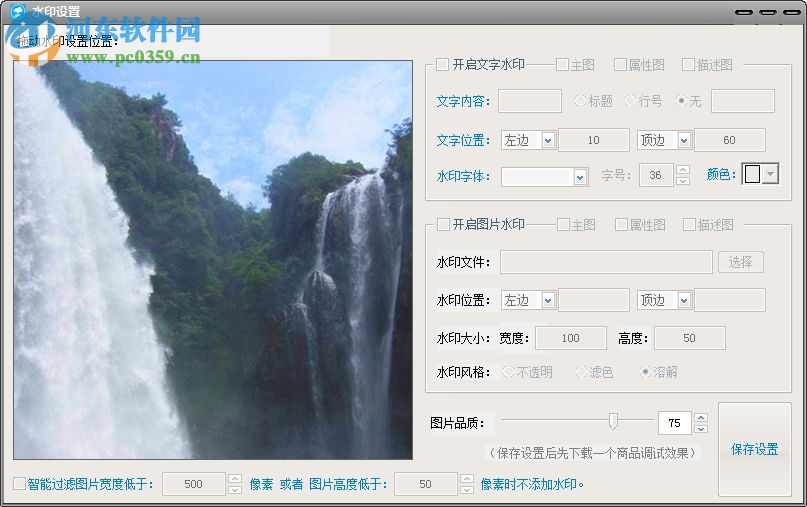Click the filter height field 50
This screenshot has width=807, height=507.
pos(426,484)
